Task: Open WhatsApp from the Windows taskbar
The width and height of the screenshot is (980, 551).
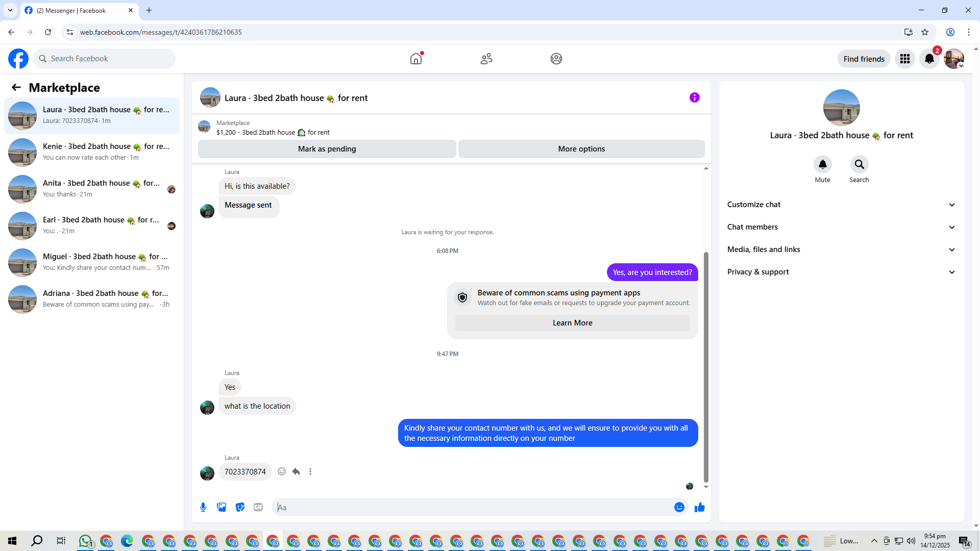Action: (85, 541)
